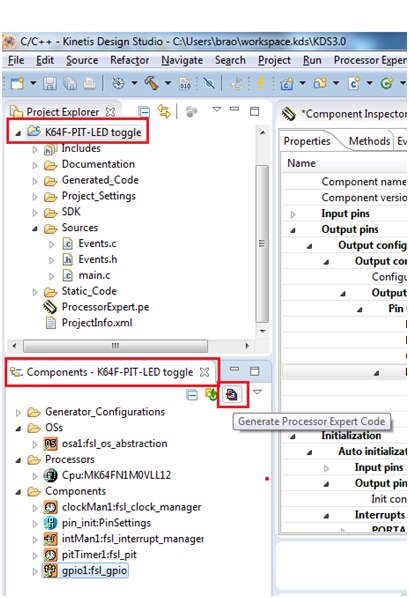Collapse All in Project Explorer toolbar
Image resolution: width=409 pixels, height=598 pixels.
144,112
